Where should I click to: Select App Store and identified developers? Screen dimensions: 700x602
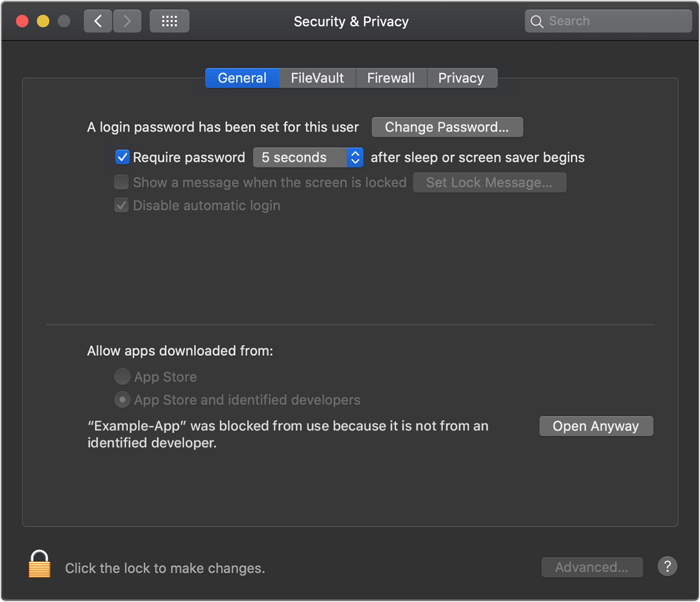pos(122,400)
